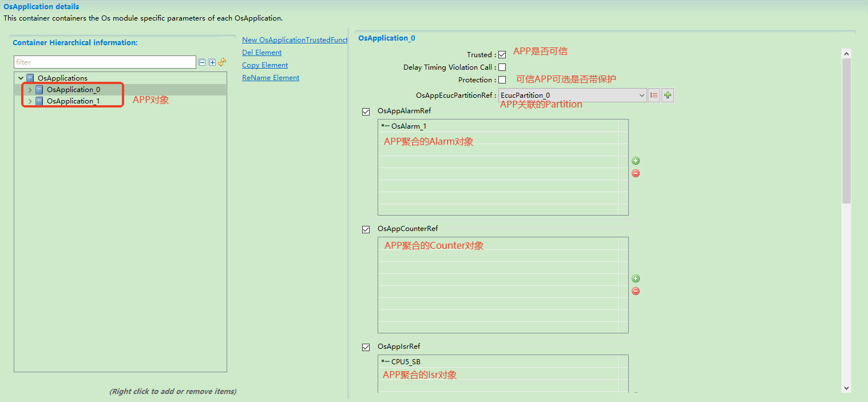Viewport: 868px width, 402px height.
Task: Click the tree filter input field
Action: pos(105,62)
